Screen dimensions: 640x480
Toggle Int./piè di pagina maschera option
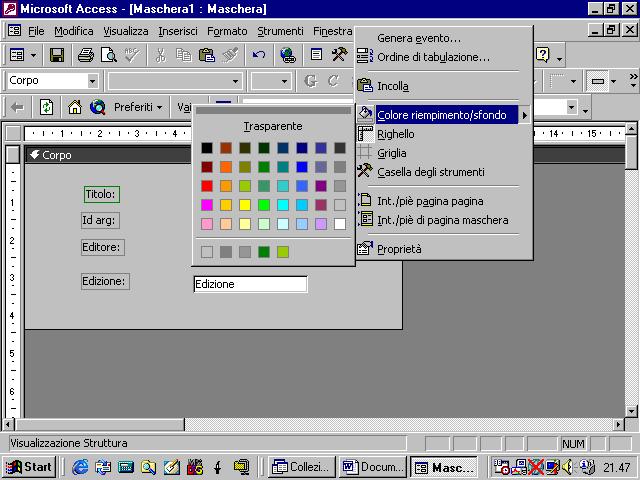(444, 220)
